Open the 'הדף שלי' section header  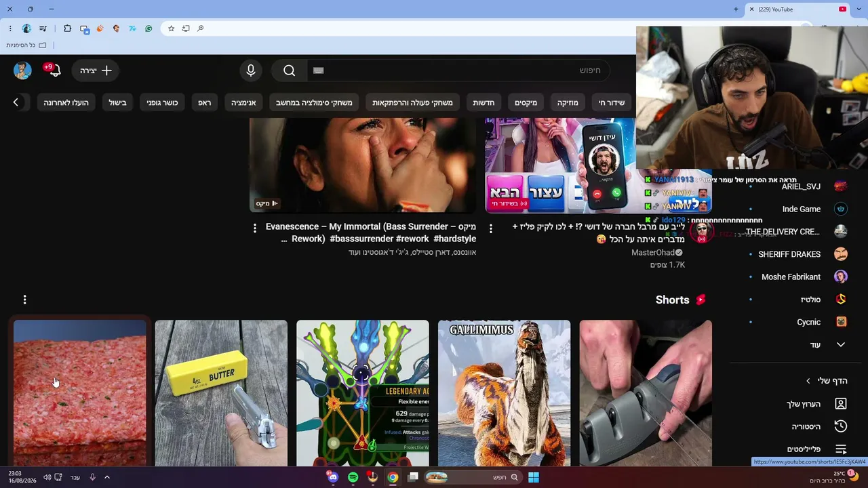coord(827,381)
